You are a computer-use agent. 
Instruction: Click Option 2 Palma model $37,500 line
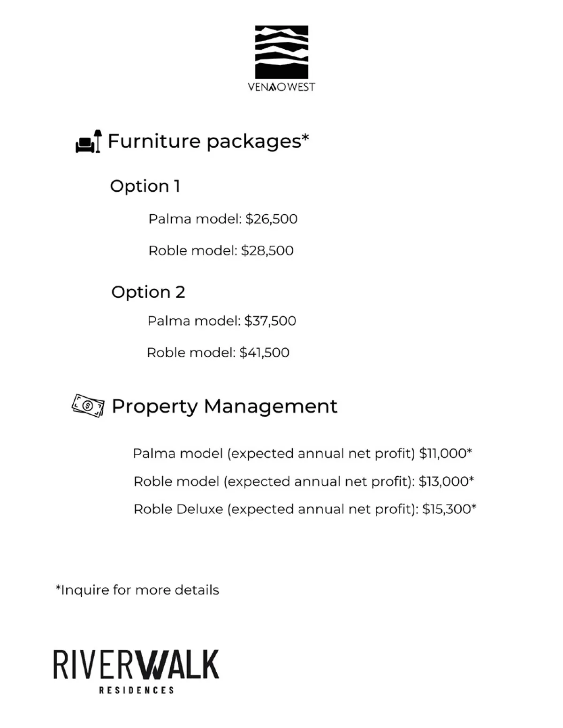click(x=222, y=321)
